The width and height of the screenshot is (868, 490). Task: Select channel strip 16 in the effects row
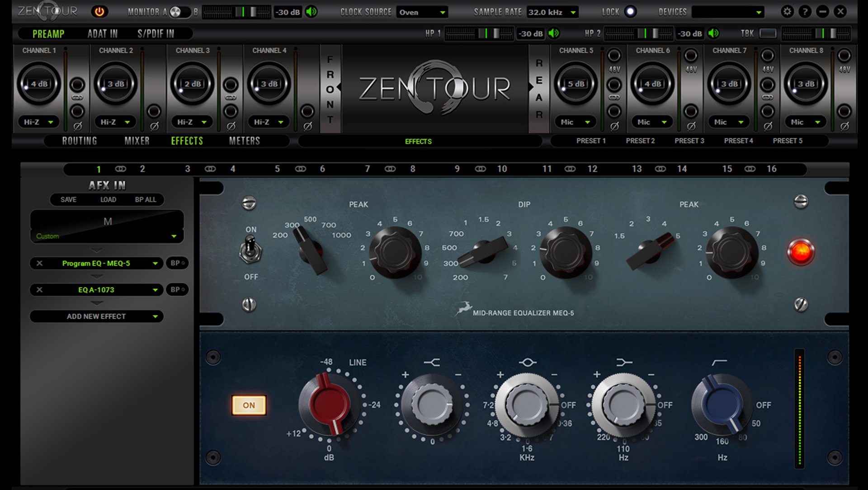(x=772, y=169)
